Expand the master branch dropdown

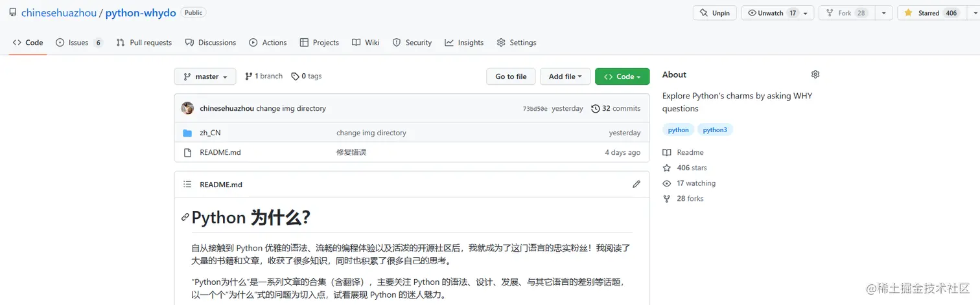205,76
